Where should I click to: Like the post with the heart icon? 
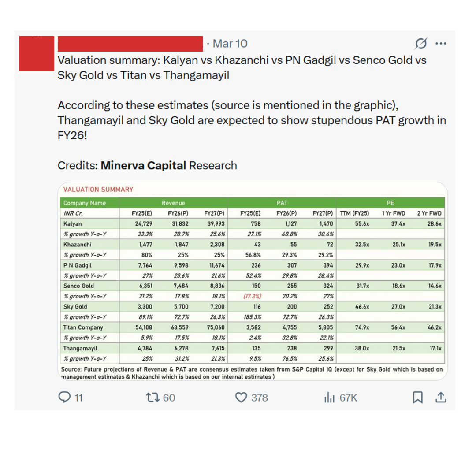coord(241,398)
